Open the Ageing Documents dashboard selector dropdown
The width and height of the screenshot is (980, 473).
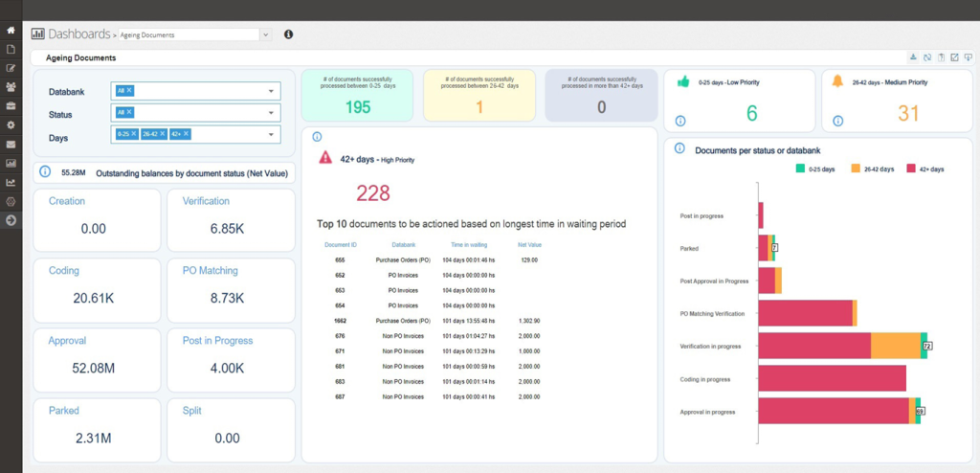[266, 34]
